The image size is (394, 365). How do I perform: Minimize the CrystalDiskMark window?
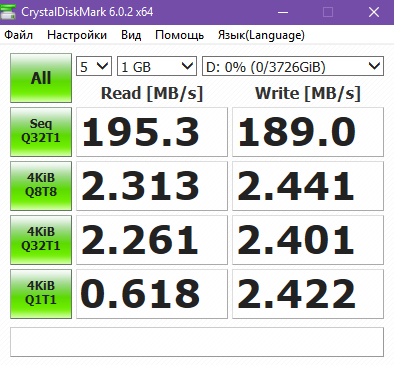(283, 12)
